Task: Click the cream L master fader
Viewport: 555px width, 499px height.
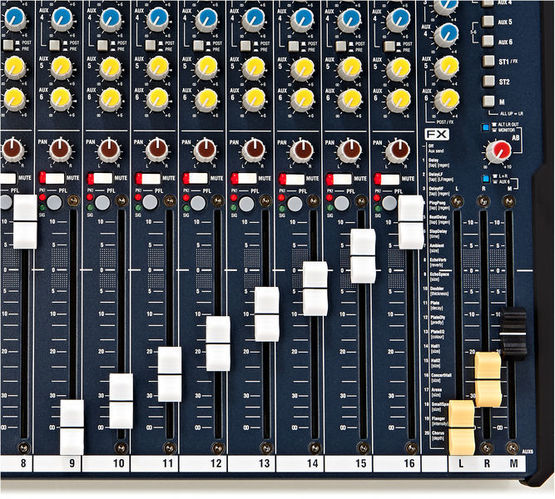Action: 462,428
